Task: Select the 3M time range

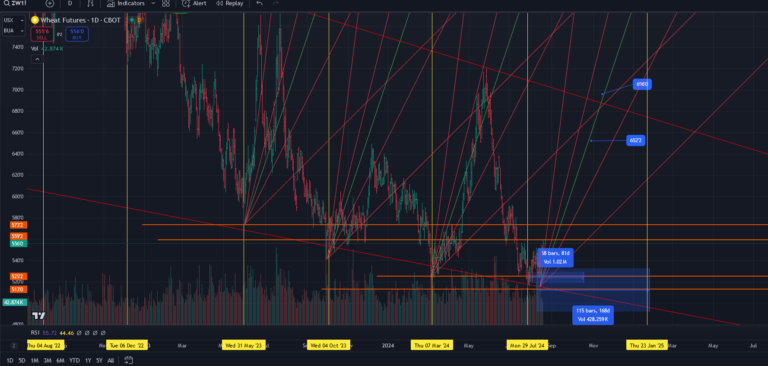Action: click(48, 361)
